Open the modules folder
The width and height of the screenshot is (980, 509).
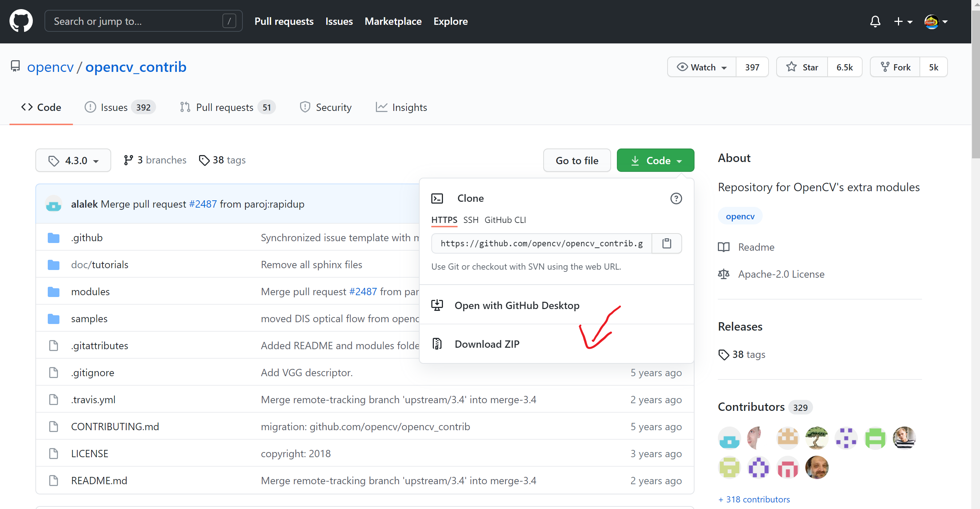point(90,292)
